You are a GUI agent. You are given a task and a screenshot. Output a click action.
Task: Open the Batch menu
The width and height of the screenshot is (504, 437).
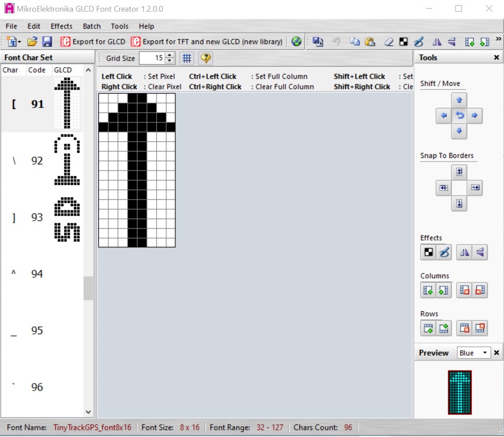click(x=91, y=26)
